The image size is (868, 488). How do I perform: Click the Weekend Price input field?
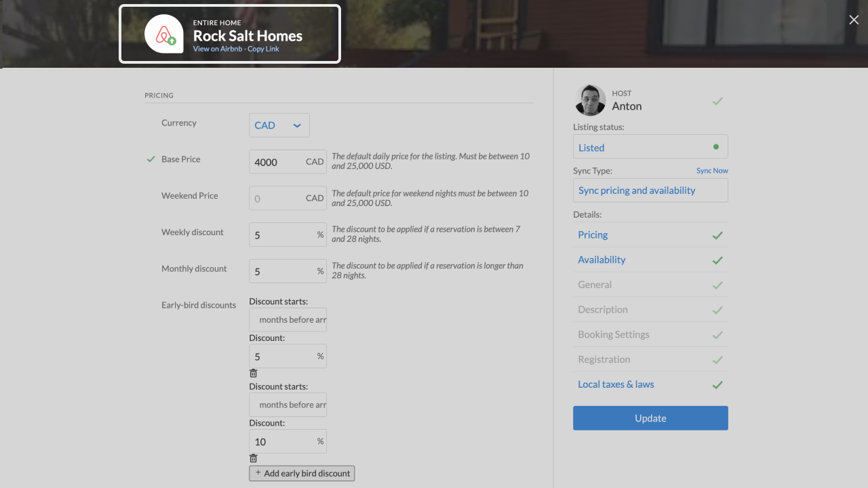click(288, 199)
